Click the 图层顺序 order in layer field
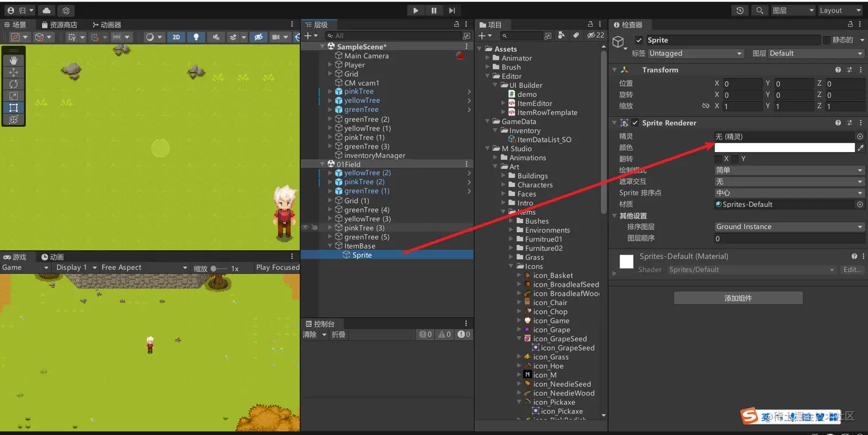Image resolution: width=868 pixels, height=435 pixels. coord(789,238)
